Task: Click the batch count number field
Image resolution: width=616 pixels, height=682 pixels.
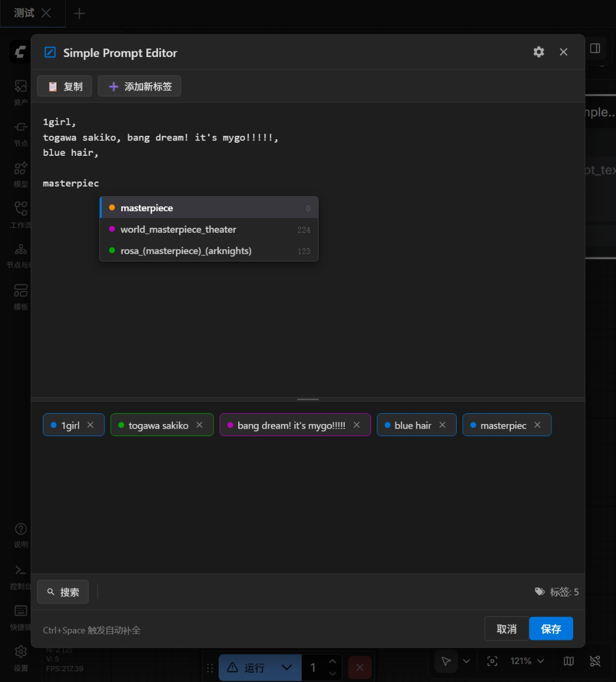Action: tap(313, 667)
